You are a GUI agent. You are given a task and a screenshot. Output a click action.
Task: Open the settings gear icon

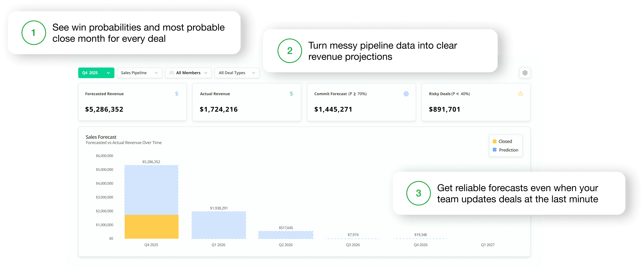(525, 73)
